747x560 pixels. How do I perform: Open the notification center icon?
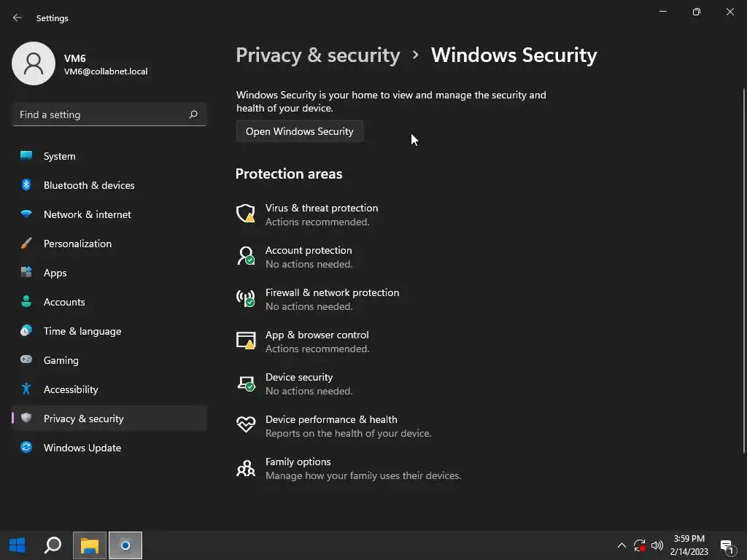(727, 547)
